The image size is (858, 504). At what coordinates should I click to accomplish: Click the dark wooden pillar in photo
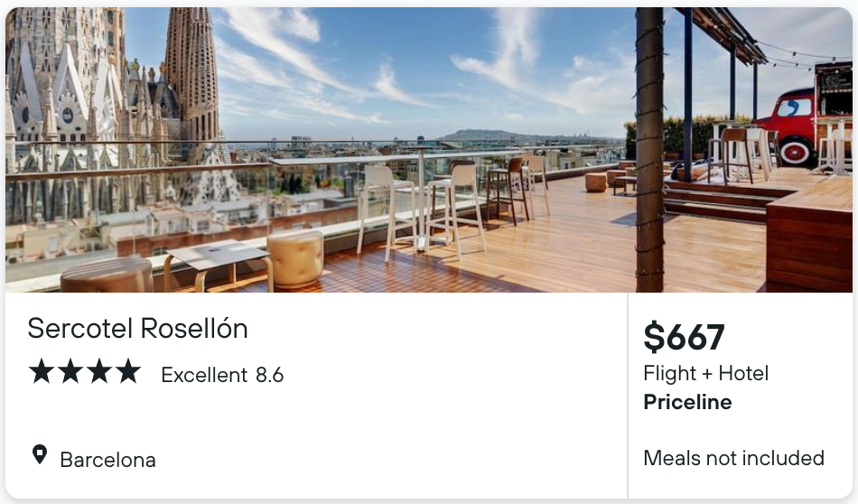[x=649, y=150]
